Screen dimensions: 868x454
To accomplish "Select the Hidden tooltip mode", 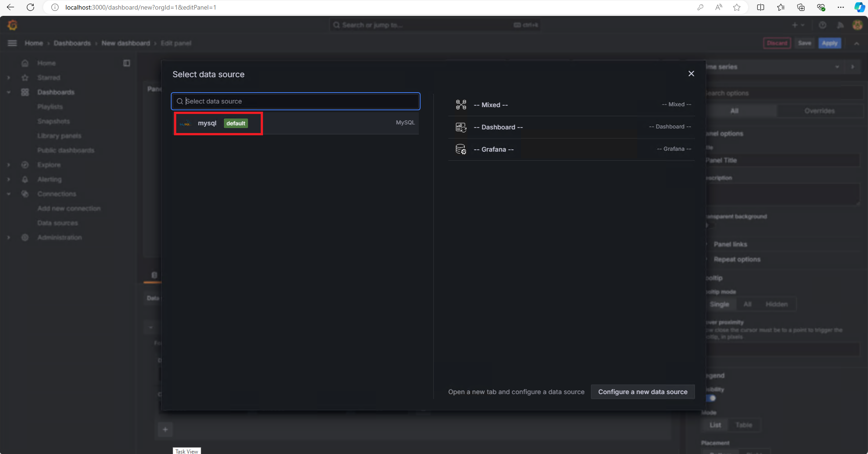I will point(777,304).
